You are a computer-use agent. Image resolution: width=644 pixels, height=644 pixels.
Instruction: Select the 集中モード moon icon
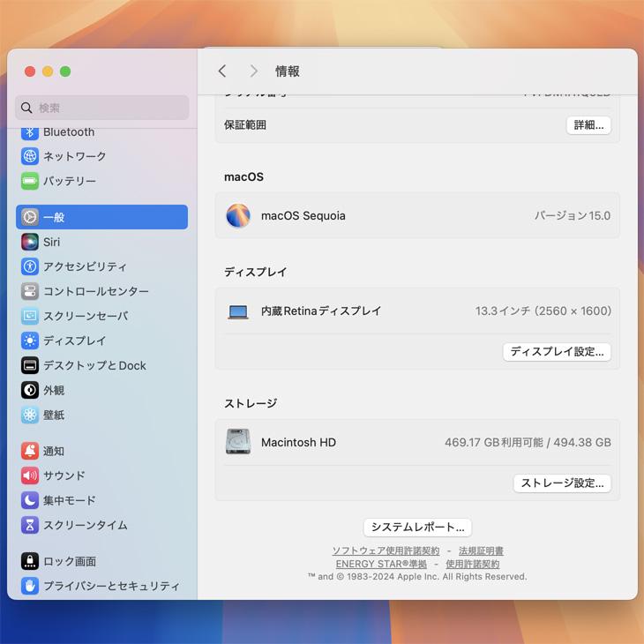click(30, 500)
